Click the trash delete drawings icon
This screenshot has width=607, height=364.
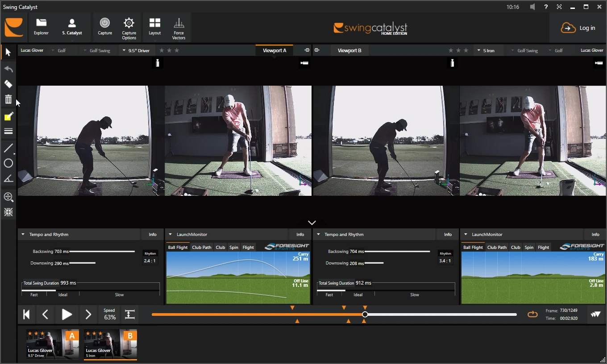coord(8,99)
